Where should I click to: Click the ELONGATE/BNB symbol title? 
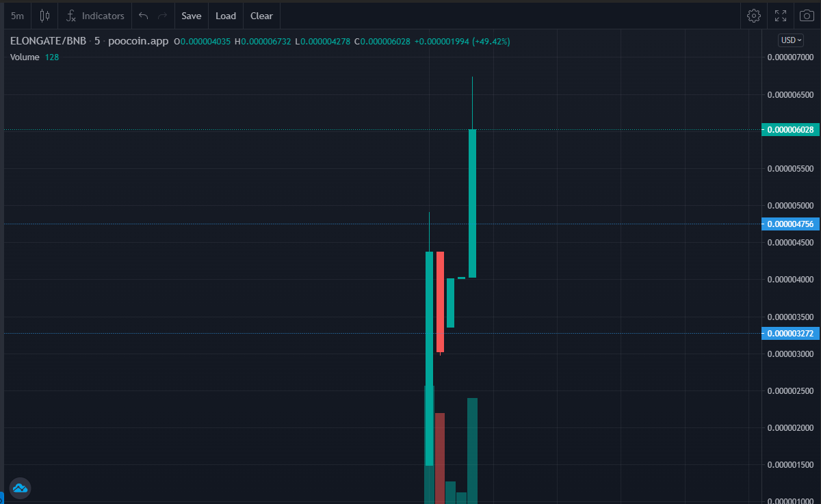(48, 41)
